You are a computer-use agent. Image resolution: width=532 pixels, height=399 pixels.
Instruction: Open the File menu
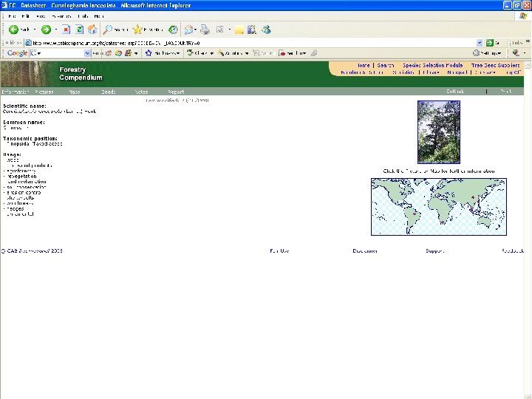pyautogui.click(x=13, y=16)
